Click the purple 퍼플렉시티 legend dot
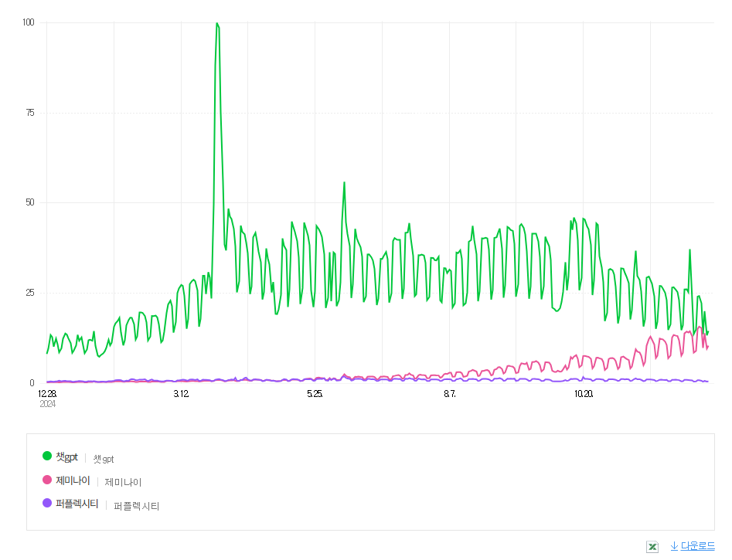 [x=47, y=503]
